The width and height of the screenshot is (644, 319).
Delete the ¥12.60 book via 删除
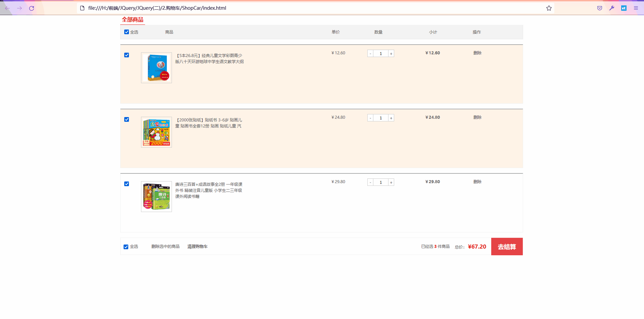click(477, 53)
